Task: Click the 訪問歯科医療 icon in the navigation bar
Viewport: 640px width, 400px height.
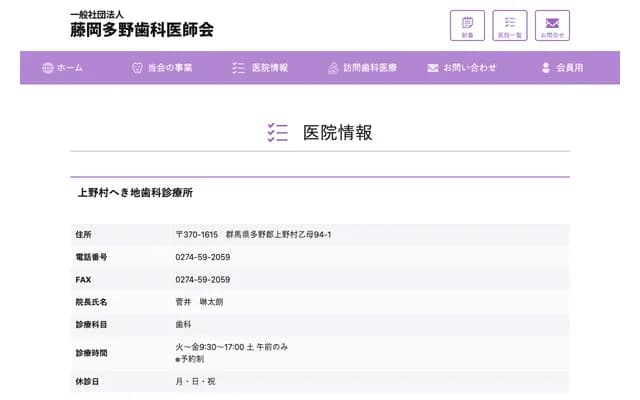Action: point(333,68)
